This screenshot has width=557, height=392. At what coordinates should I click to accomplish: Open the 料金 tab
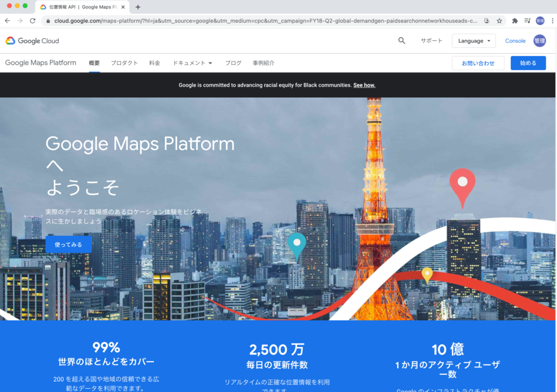(x=154, y=63)
